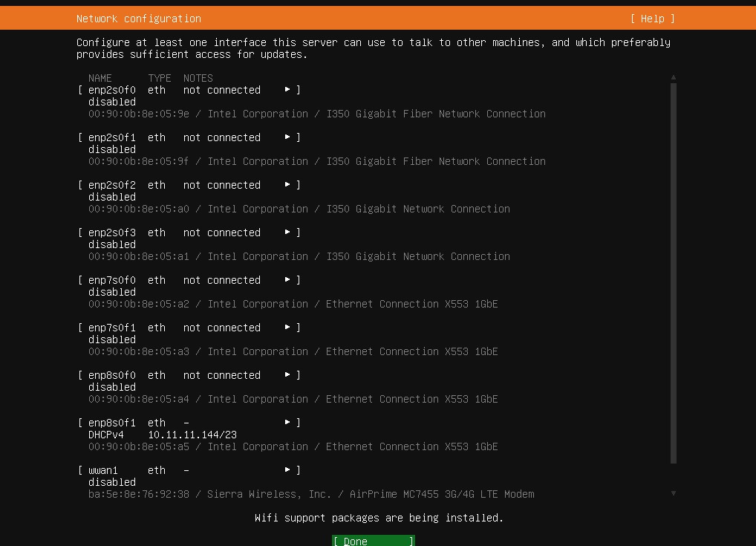Select the enp2s0f0 interface name
Screen dimensions: 756x546
point(112,90)
